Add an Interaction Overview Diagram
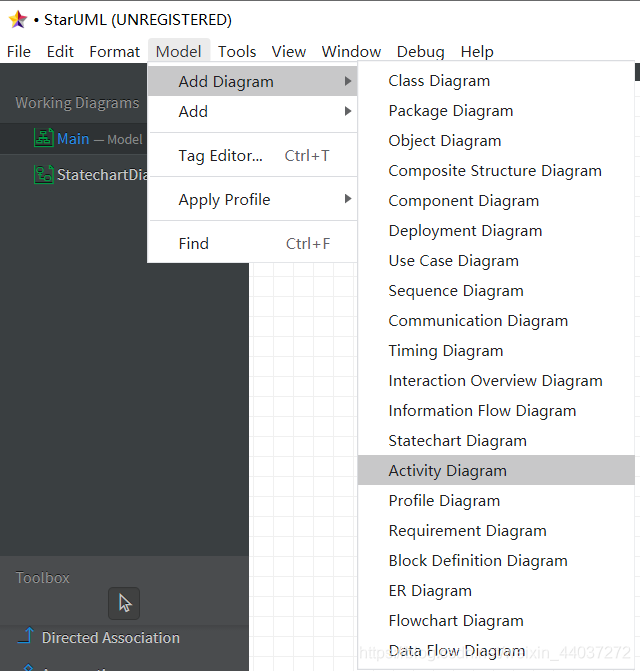The image size is (640, 671). [x=496, y=380]
